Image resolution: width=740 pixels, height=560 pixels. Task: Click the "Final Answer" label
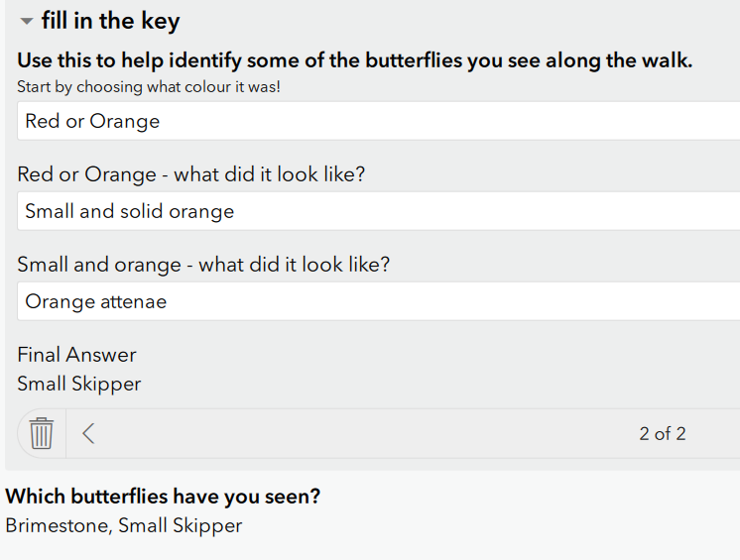point(76,355)
